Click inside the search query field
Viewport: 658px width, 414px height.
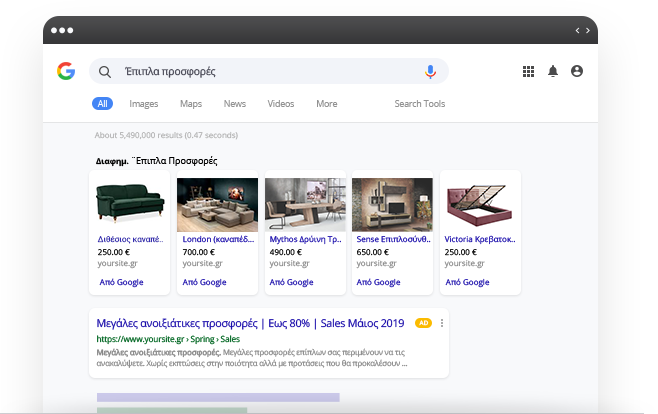270,72
